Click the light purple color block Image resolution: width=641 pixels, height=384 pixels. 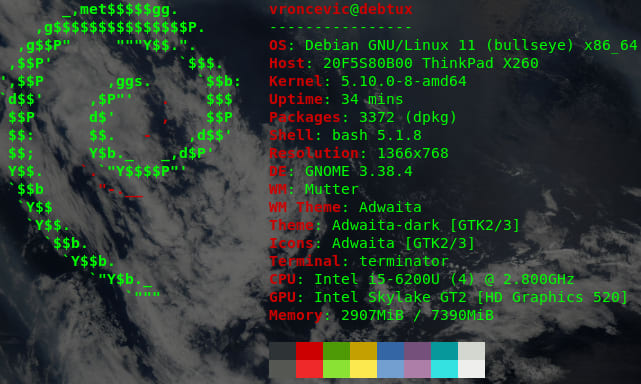[417, 369]
